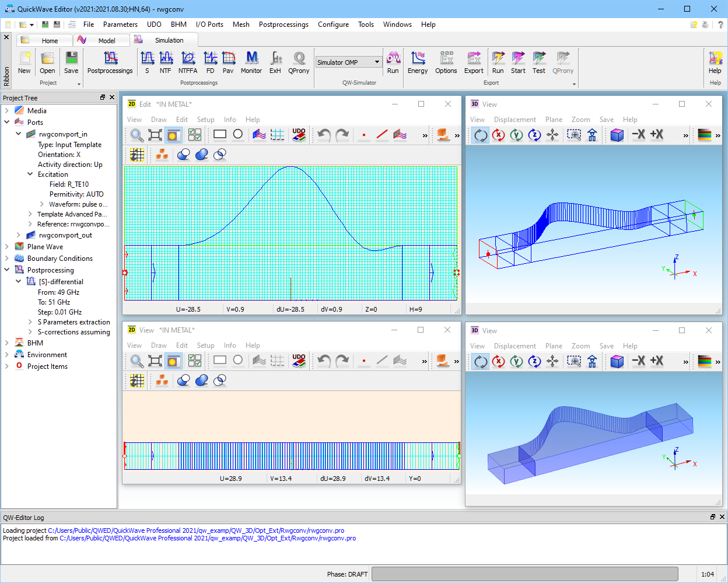The width and height of the screenshot is (728, 583).
Task: Click rotate around X in upper 3D View
Action: click(498, 135)
